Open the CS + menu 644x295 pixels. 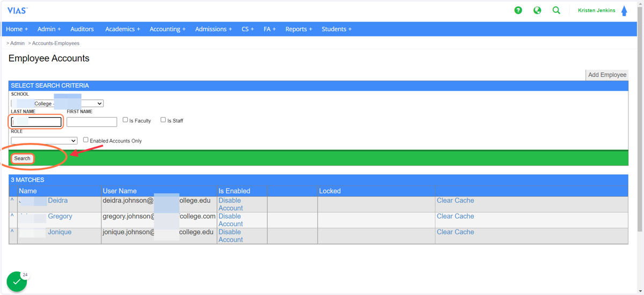tap(247, 29)
